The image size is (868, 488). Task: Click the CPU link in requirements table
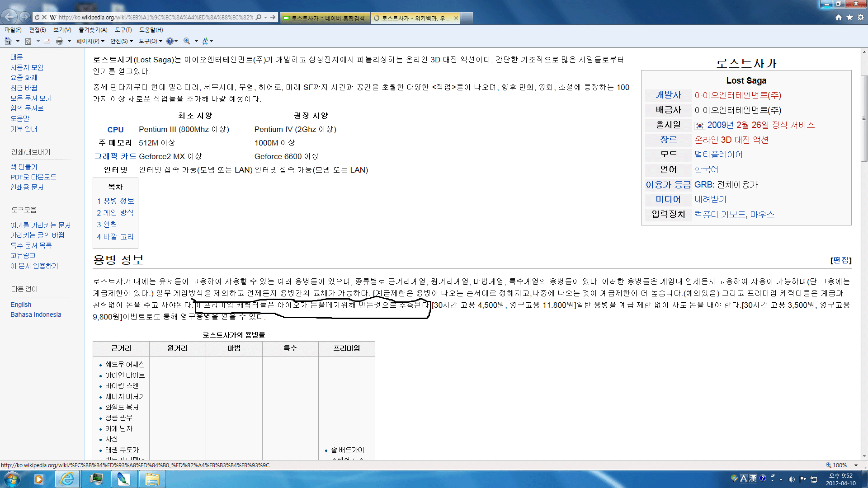[x=115, y=130]
